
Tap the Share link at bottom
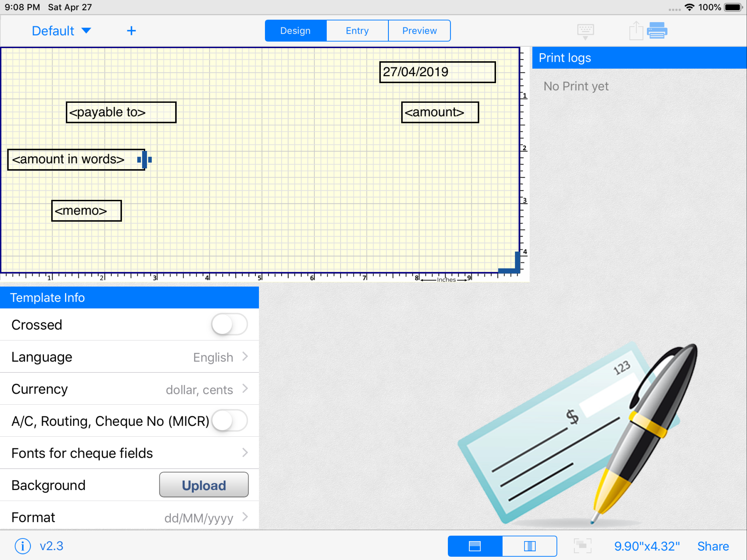coord(713,546)
